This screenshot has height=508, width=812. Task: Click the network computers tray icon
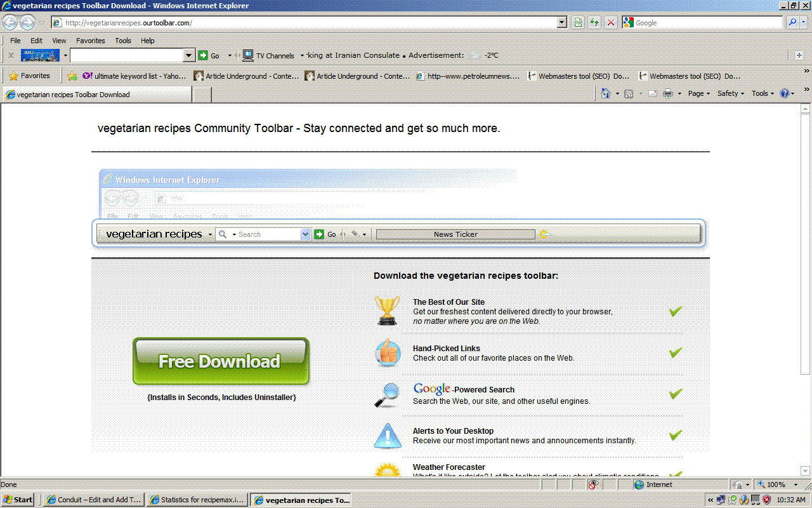coord(721,500)
